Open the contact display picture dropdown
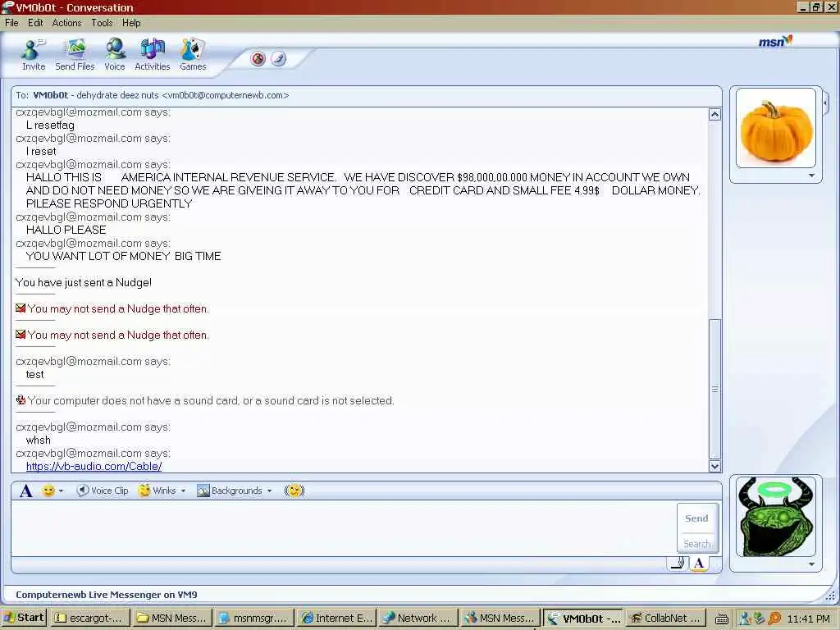Image resolution: width=840 pixels, height=630 pixels. pos(811,176)
